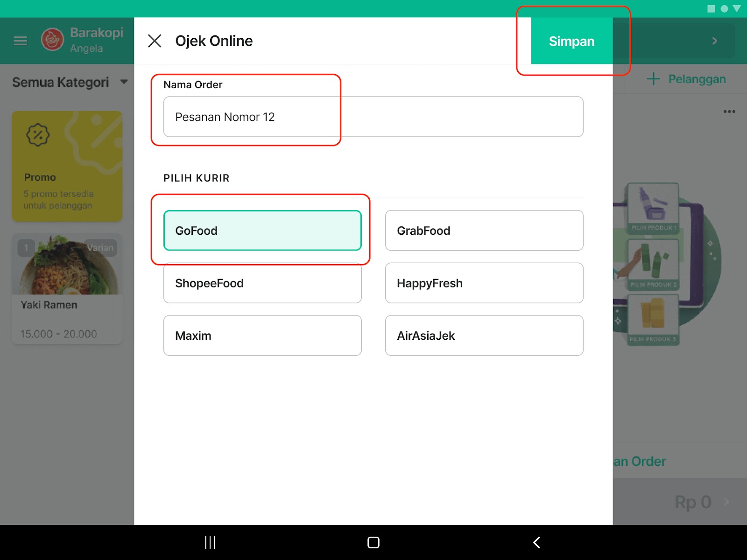Close the Ojek Online dialog
This screenshot has height=560, width=747.
click(x=155, y=41)
